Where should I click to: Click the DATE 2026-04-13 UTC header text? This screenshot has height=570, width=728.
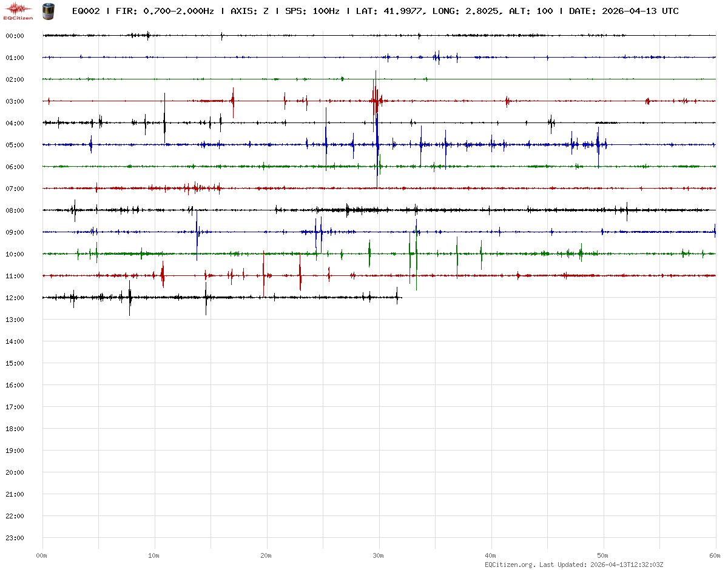tap(624, 11)
